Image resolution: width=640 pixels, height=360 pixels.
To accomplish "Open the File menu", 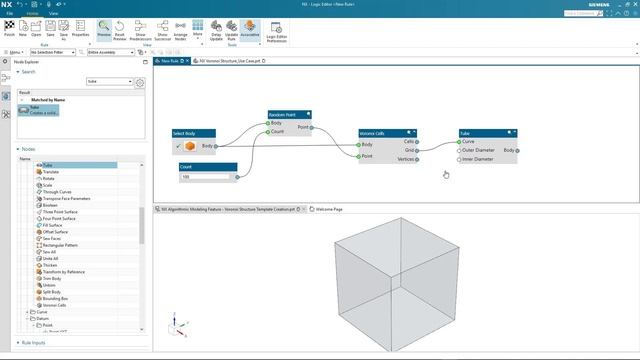I will click(x=10, y=13).
